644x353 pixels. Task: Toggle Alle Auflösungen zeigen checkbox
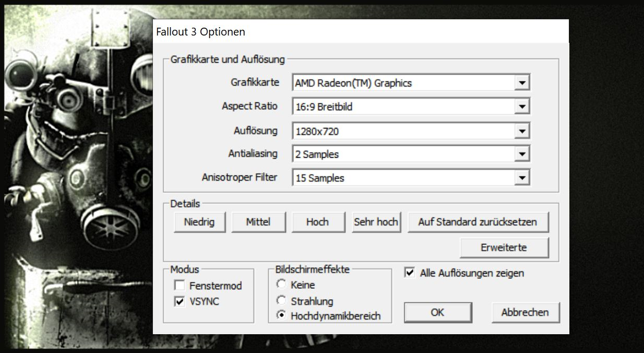tap(410, 273)
